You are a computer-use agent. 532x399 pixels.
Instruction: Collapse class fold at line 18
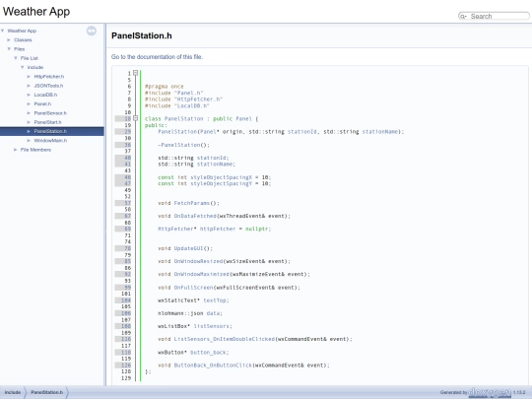click(x=135, y=118)
